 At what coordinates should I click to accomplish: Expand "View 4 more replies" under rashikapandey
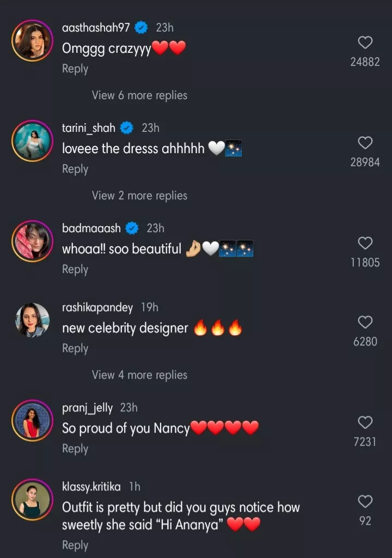(139, 375)
